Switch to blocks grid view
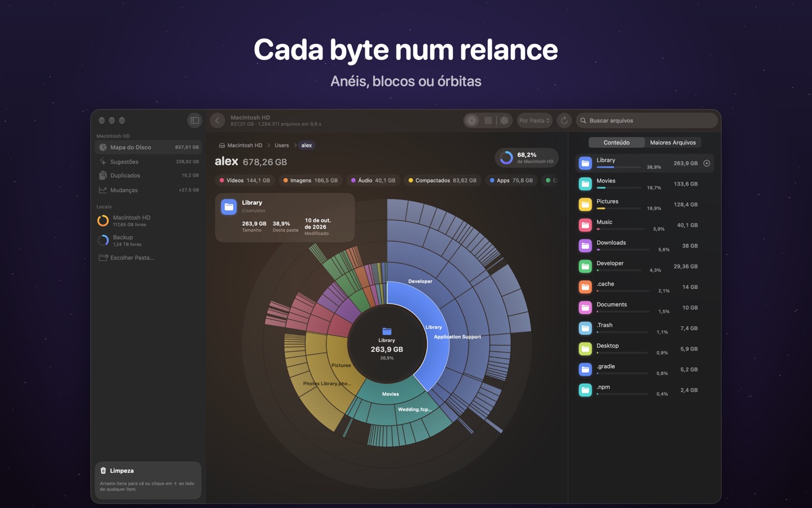Viewport: 812px width, 508px height. (488, 120)
